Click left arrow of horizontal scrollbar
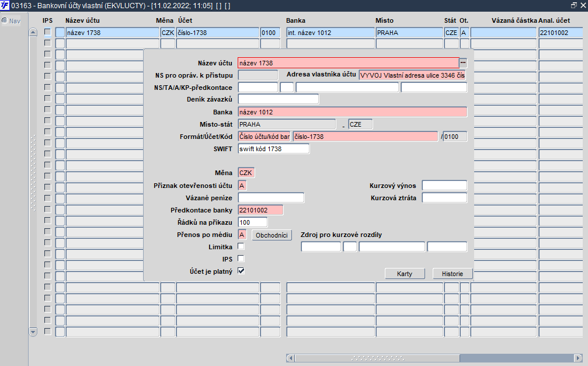The width and height of the screenshot is (588, 366). pyautogui.click(x=290, y=358)
